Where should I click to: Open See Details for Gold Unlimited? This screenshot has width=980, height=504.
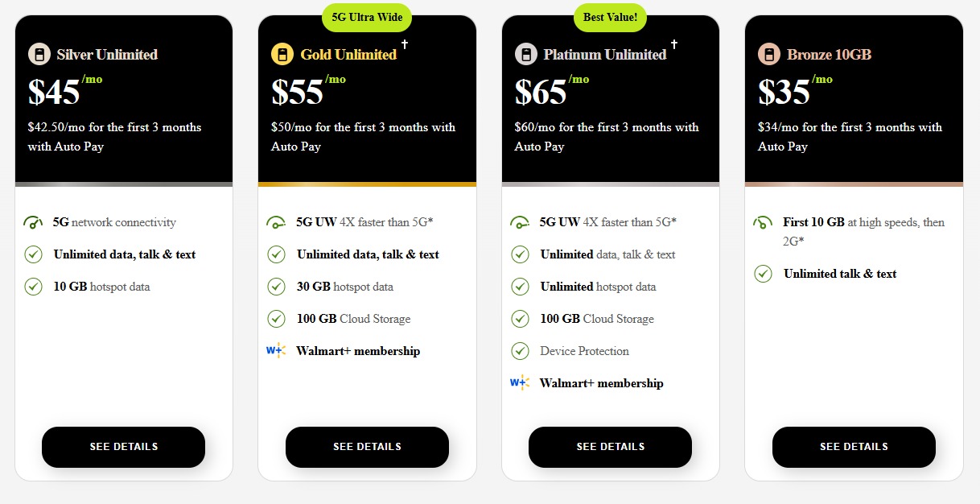pos(367,447)
